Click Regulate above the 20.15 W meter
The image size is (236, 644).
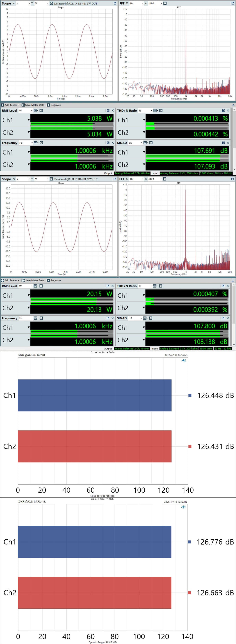pos(54,280)
